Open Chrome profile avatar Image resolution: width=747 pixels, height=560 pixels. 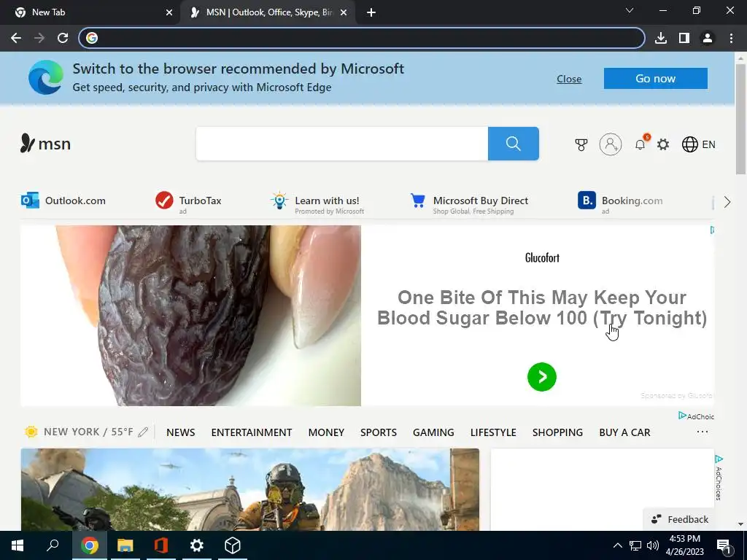[708, 38]
